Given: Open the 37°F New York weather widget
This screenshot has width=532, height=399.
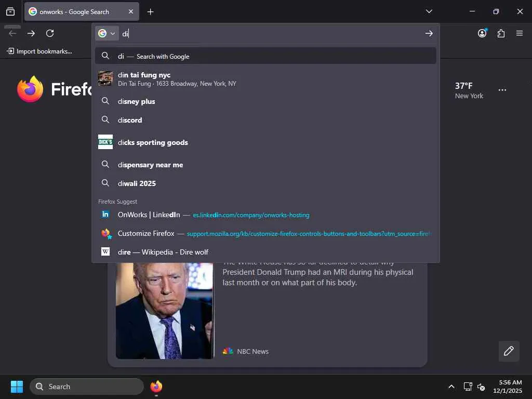Looking at the screenshot, I should (x=469, y=90).
